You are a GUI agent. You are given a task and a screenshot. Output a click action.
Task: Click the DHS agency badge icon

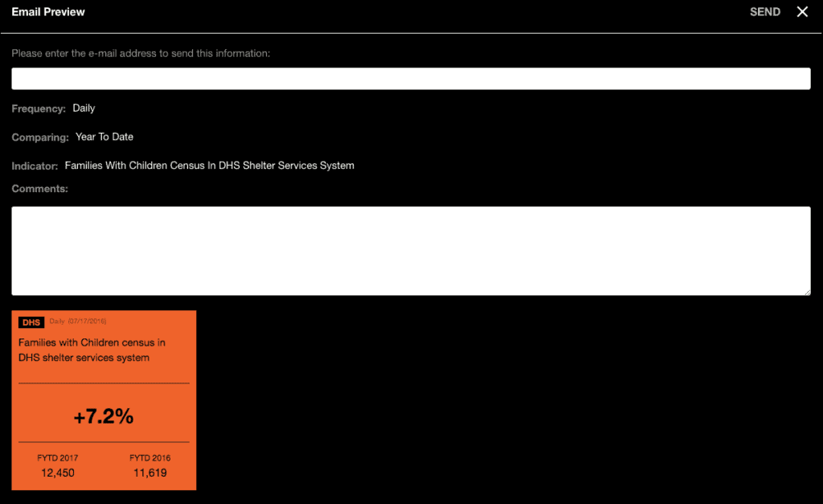click(31, 322)
